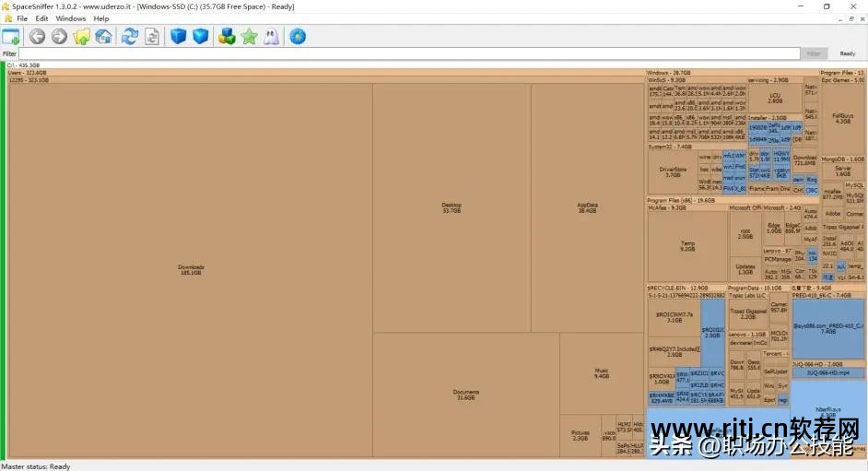Select the AppData 38.4GB block

(x=587, y=207)
